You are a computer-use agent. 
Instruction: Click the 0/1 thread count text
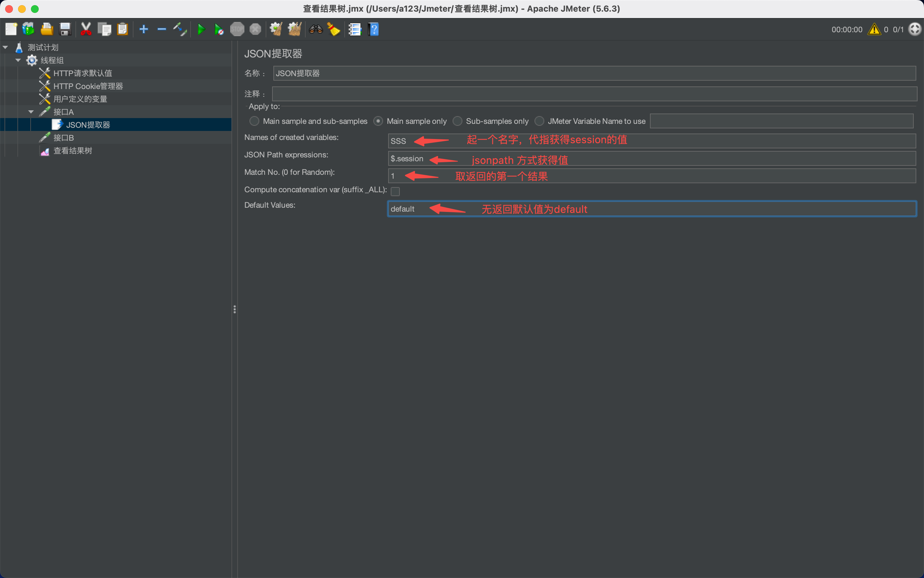[x=898, y=29]
